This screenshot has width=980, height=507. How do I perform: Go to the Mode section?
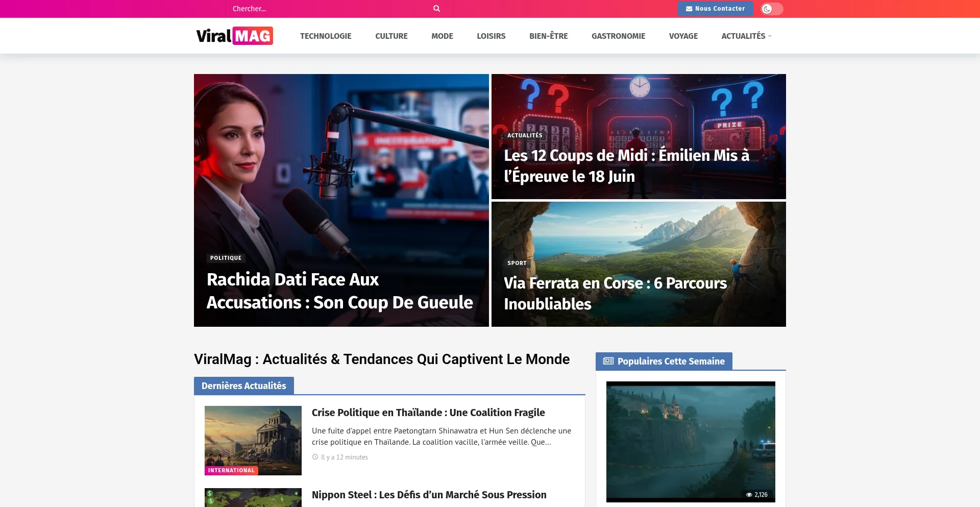(442, 36)
